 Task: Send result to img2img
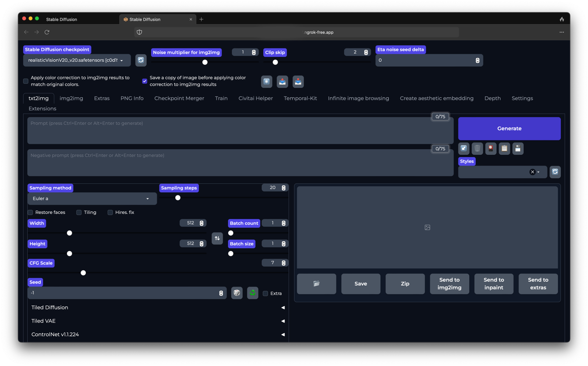click(x=449, y=284)
